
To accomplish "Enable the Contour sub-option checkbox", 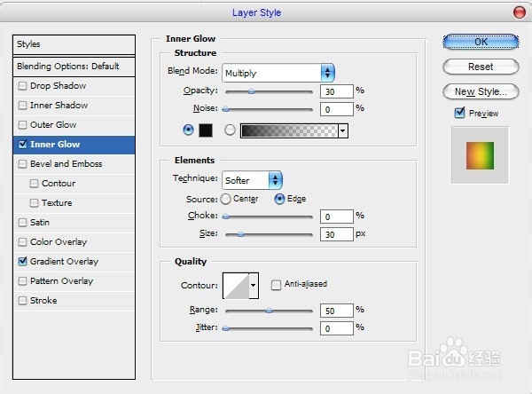I will coord(34,184).
